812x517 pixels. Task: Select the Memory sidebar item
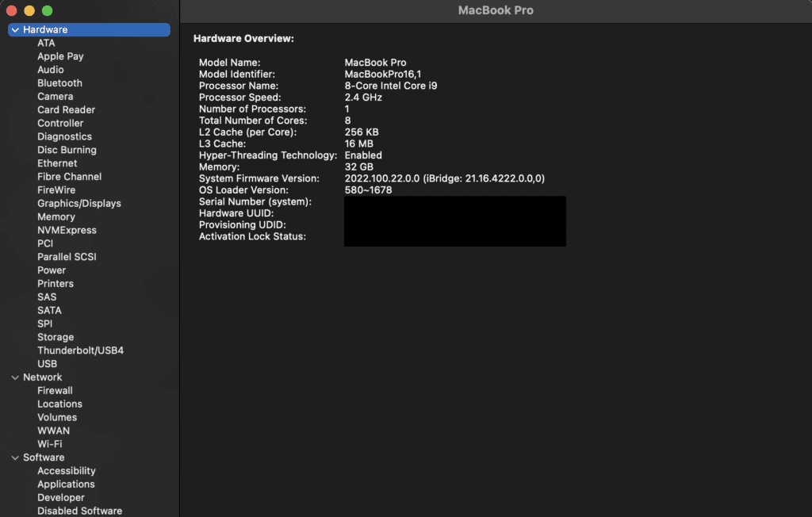click(56, 217)
